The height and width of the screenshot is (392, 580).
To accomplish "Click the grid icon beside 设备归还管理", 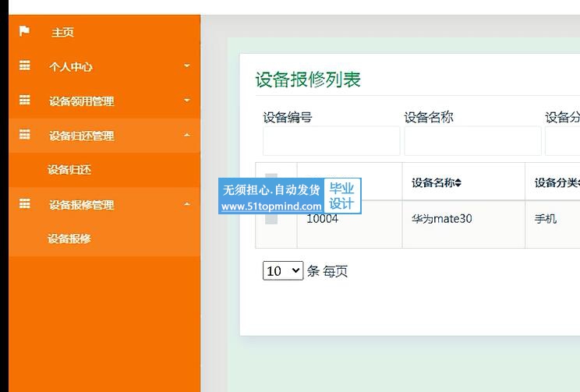I will (x=24, y=135).
